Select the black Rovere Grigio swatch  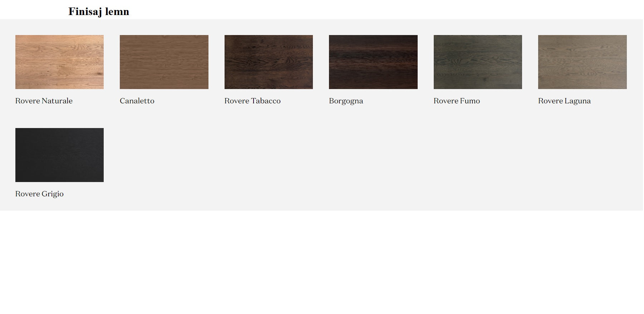point(59,155)
